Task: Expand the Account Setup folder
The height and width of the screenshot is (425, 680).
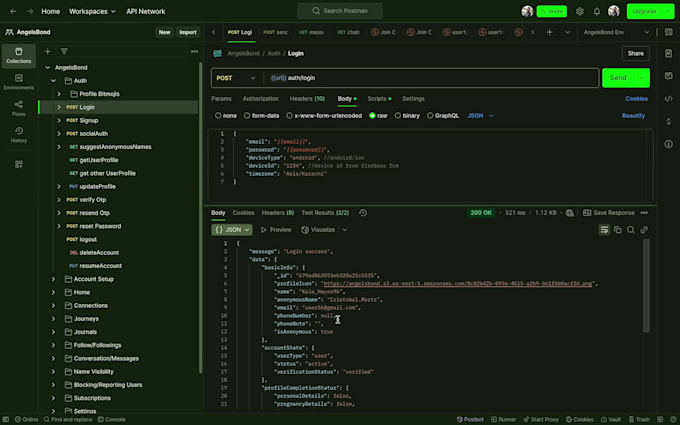Action: tap(53, 279)
